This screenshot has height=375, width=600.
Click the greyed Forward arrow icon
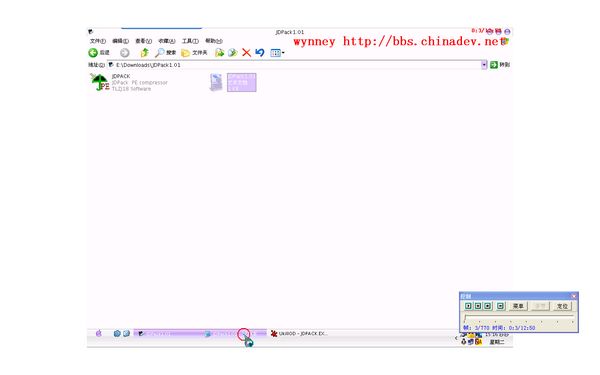(x=125, y=53)
